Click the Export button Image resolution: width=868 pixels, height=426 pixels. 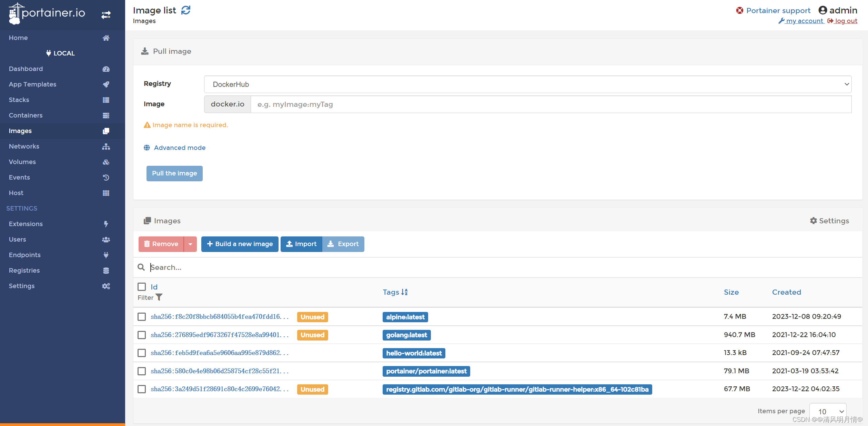[343, 244]
